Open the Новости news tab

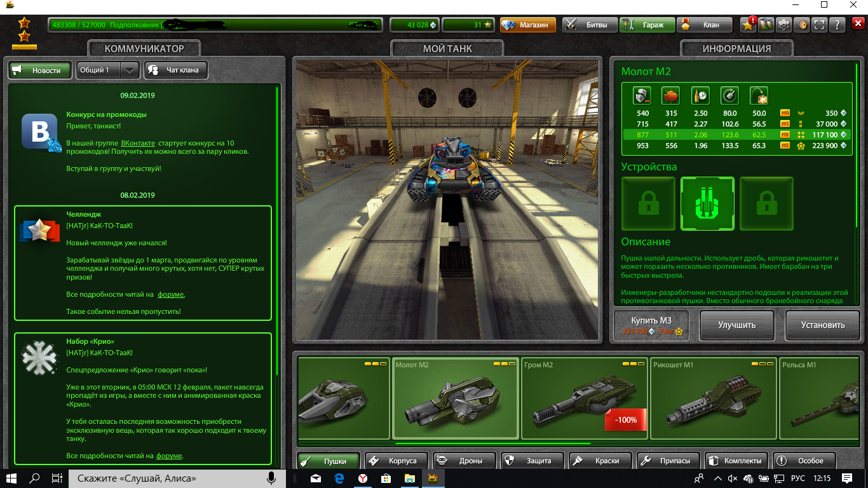pyautogui.click(x=39, y=70)
